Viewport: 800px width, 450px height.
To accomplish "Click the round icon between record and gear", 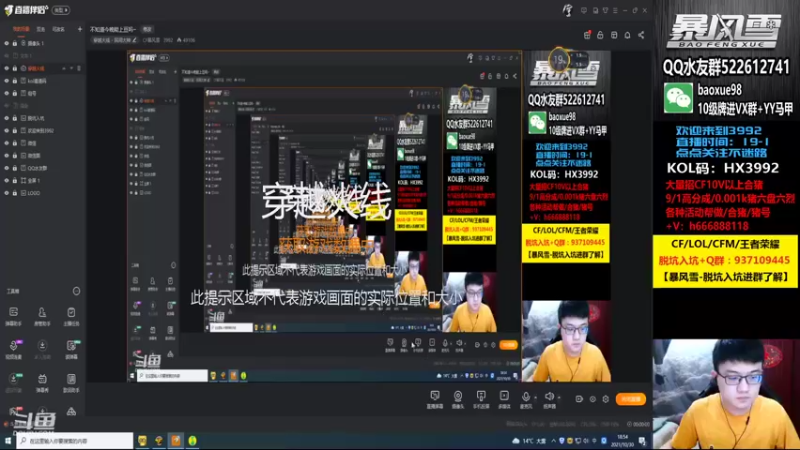I will point(592,399).
